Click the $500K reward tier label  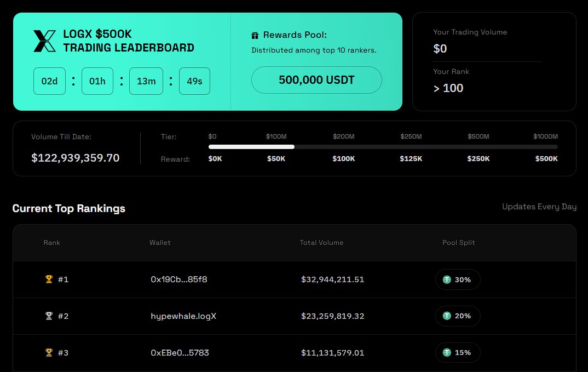click(546, 159)
